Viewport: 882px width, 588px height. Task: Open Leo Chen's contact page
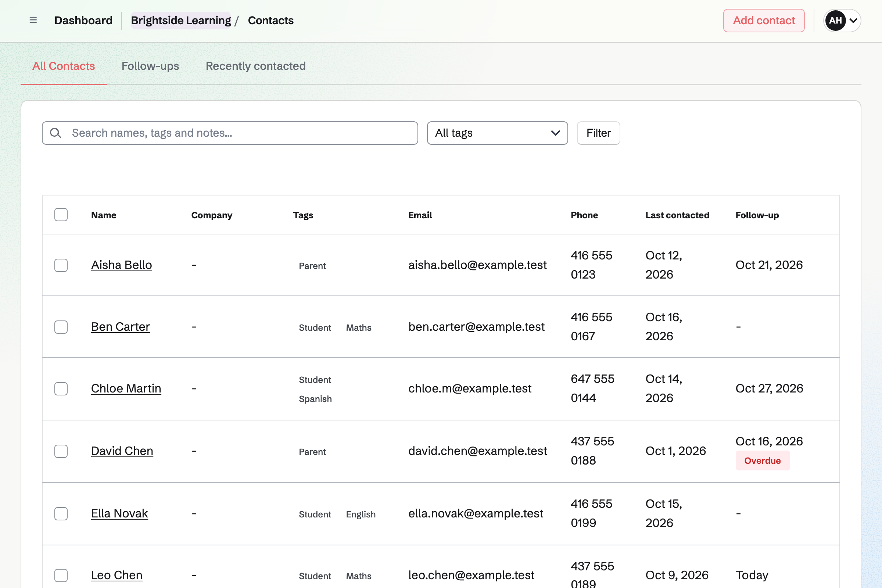click(116, 575)
